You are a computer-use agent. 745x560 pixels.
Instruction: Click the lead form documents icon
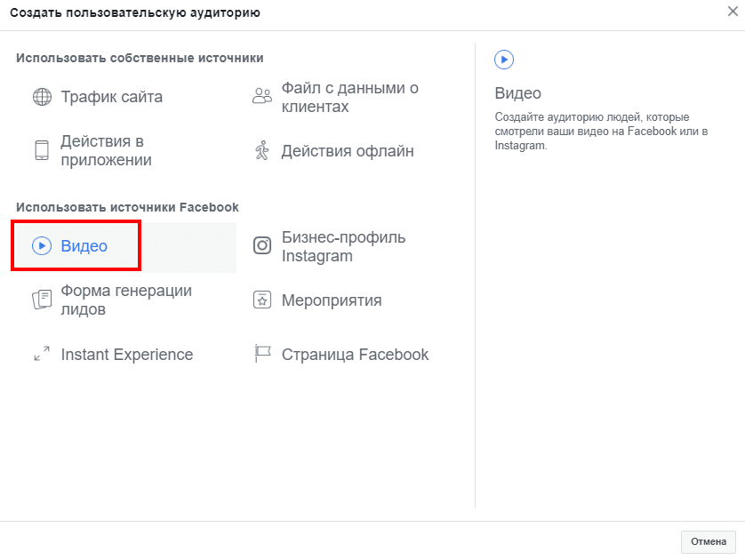click(42, 300)
